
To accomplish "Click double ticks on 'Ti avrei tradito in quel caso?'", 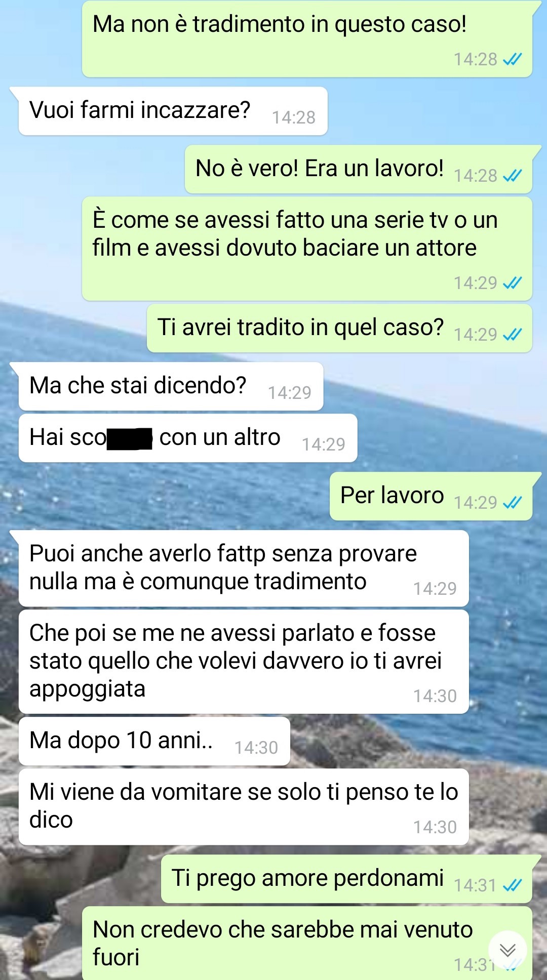I will 512,335.
